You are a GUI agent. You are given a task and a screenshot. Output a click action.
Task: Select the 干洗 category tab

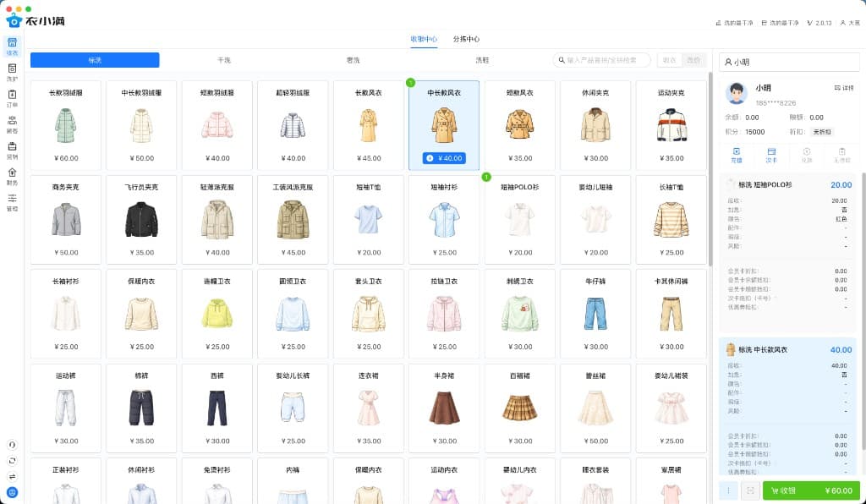(x=224, y=60)
